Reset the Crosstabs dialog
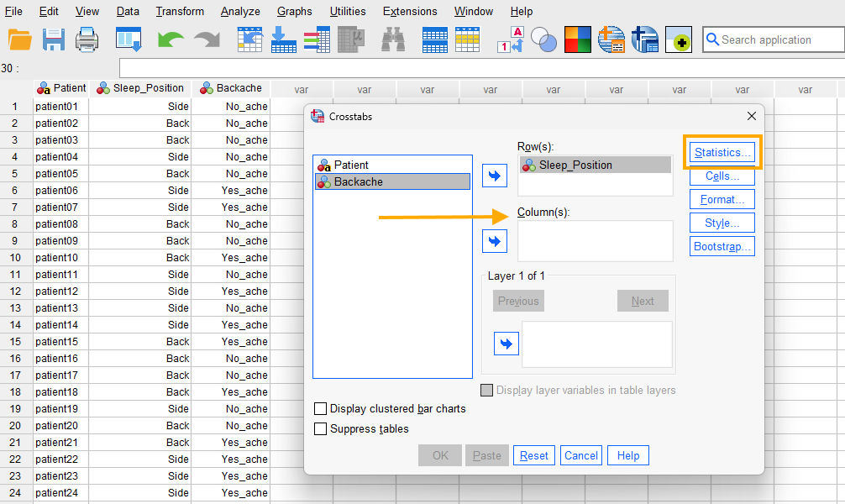The height and width of the screenshot is (504, 845). (534, 454)
